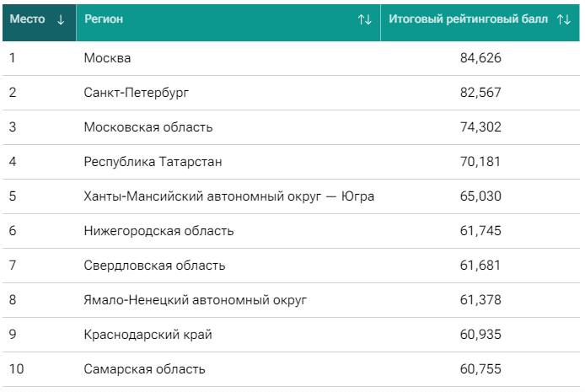Click the Нижегородская область entry
The image size is (585, 392).
pyautogui.click(x=158, y=231)
